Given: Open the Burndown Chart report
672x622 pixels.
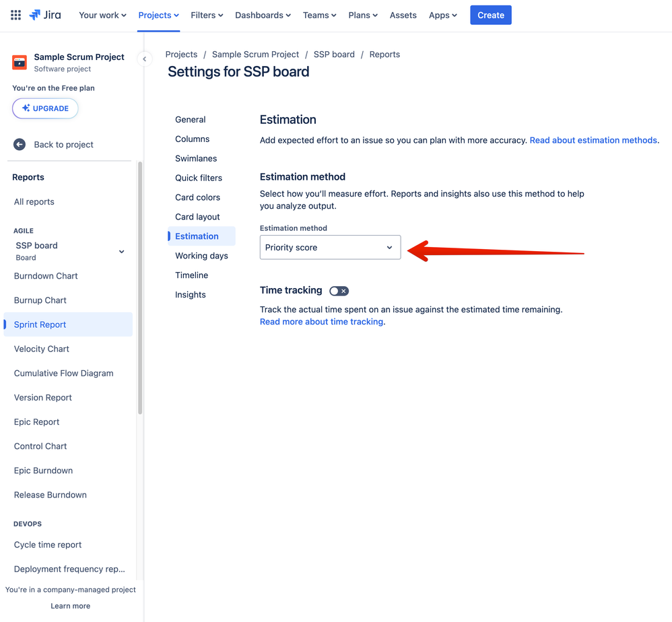Looking at the screenshot, I should click(x=46, y=276).
